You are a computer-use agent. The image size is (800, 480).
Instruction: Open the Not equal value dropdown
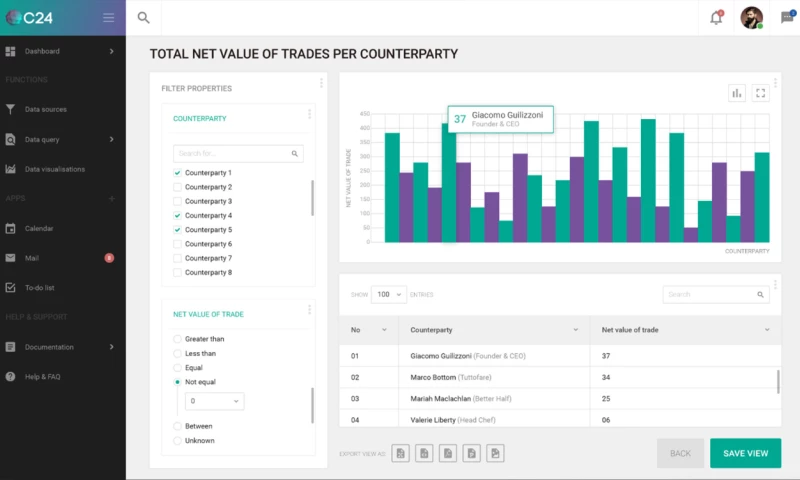(216, 401)
